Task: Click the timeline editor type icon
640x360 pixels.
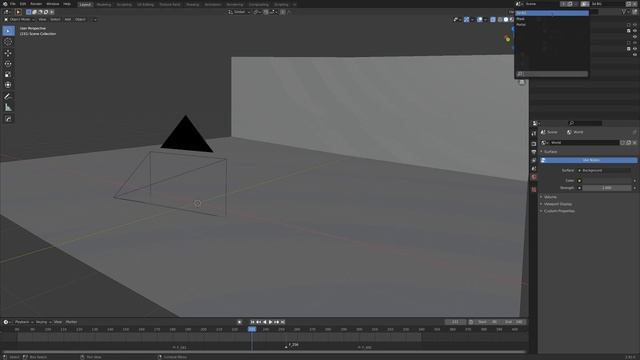Action: tap(6, 322)
